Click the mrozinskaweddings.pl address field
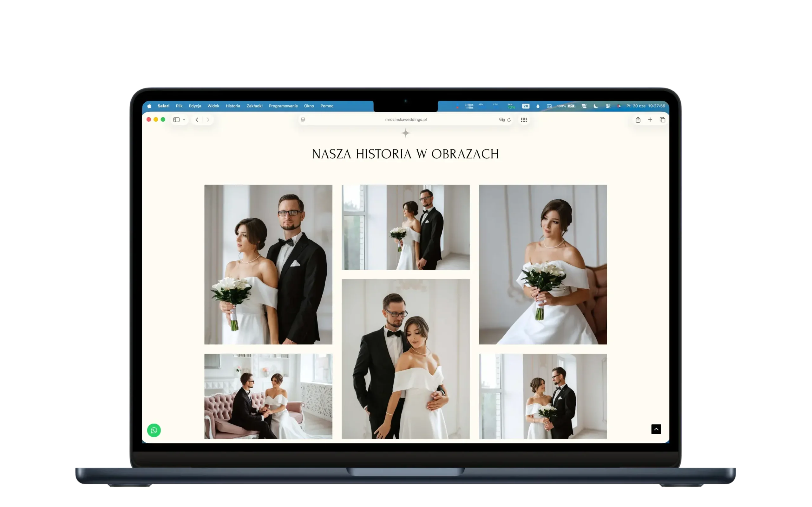 tap(406, 120)
